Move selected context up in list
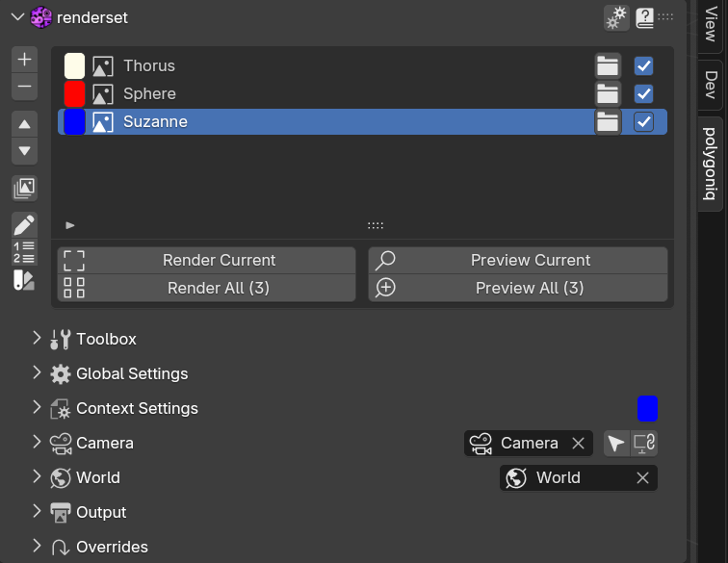Image resolution: width=728 pixels, height=563 pixels. [x=24, y=124]
